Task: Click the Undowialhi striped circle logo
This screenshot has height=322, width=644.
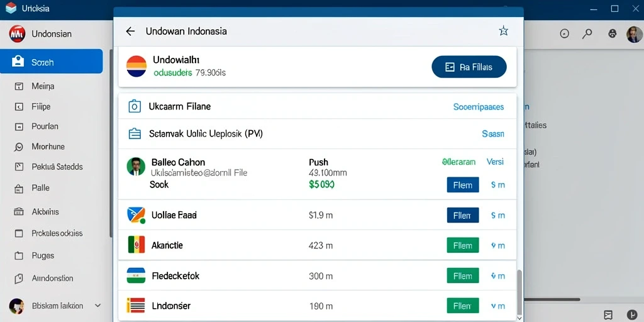Action: pos(136,67)
